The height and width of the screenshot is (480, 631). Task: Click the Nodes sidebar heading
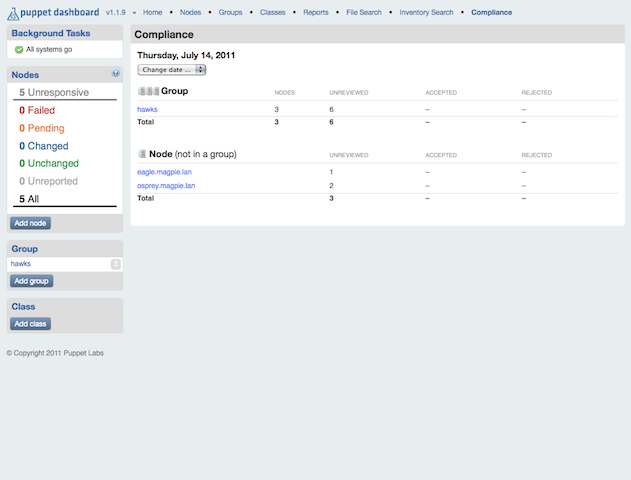coord(25,75)
